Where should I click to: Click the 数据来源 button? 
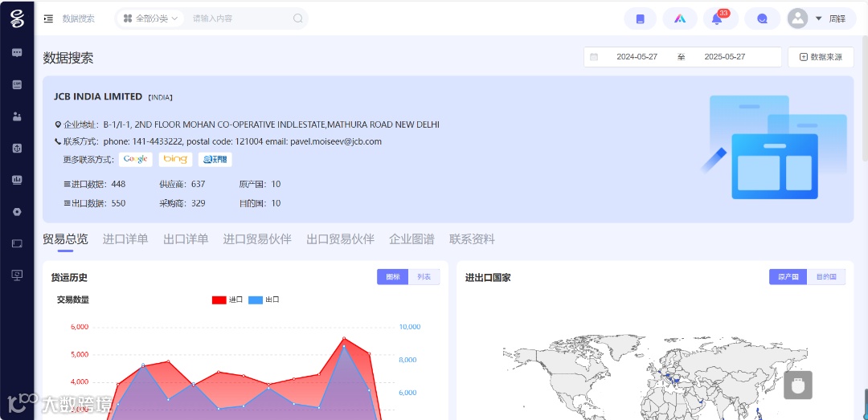pos(821,57)
